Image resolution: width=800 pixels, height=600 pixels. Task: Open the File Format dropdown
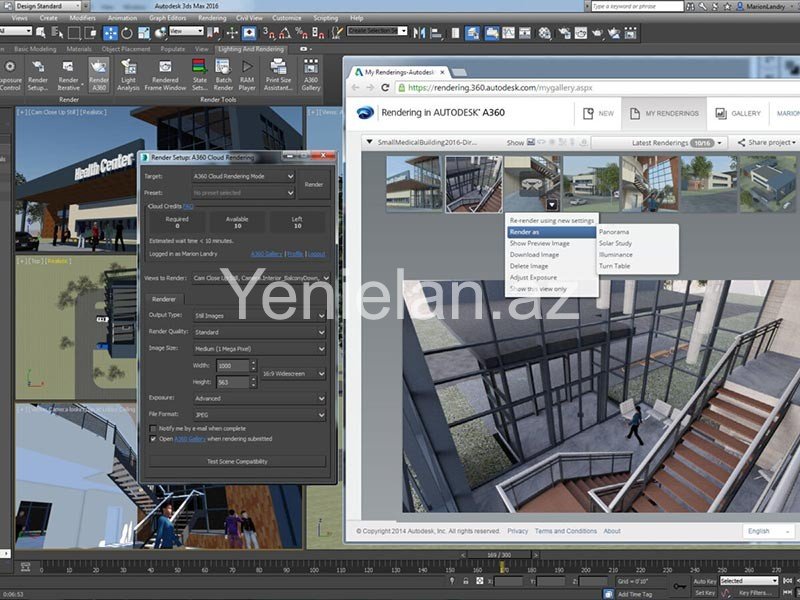(x=259, y=415)
